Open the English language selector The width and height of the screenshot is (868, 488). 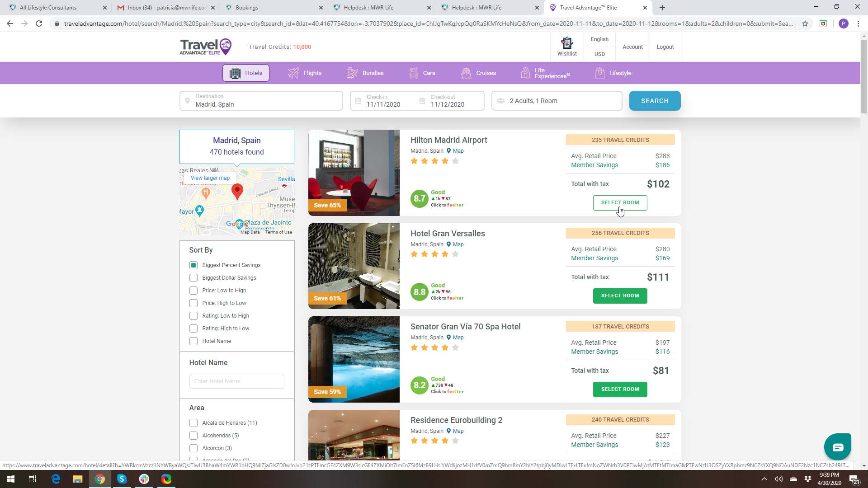click(x=599, y=39)
